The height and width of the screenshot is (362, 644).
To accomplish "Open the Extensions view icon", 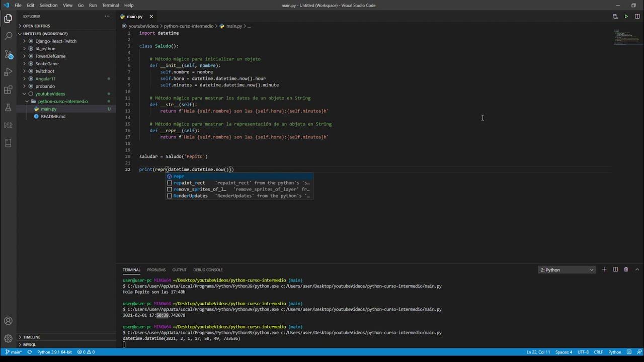I will click(x=8, y=90).
